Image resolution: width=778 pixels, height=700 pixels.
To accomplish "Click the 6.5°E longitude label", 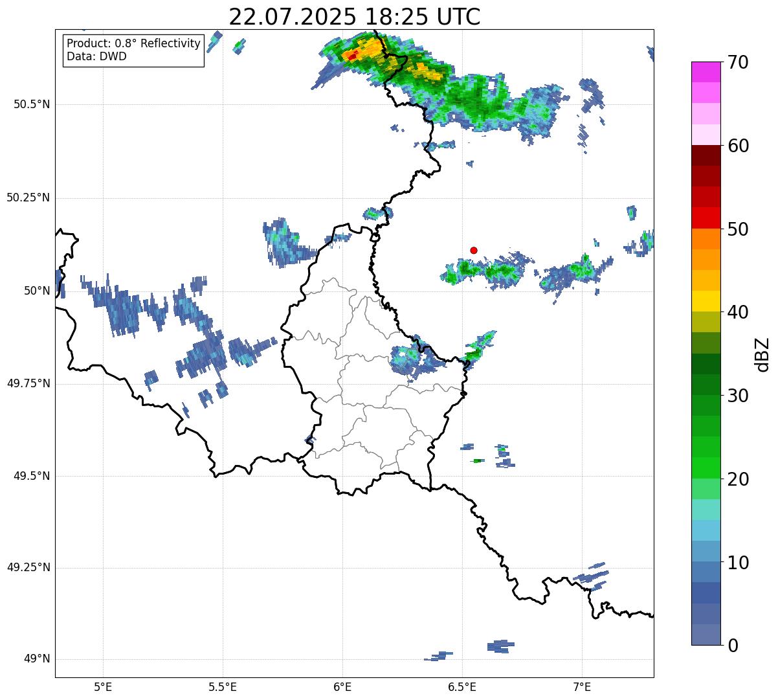I will [462, 686].
